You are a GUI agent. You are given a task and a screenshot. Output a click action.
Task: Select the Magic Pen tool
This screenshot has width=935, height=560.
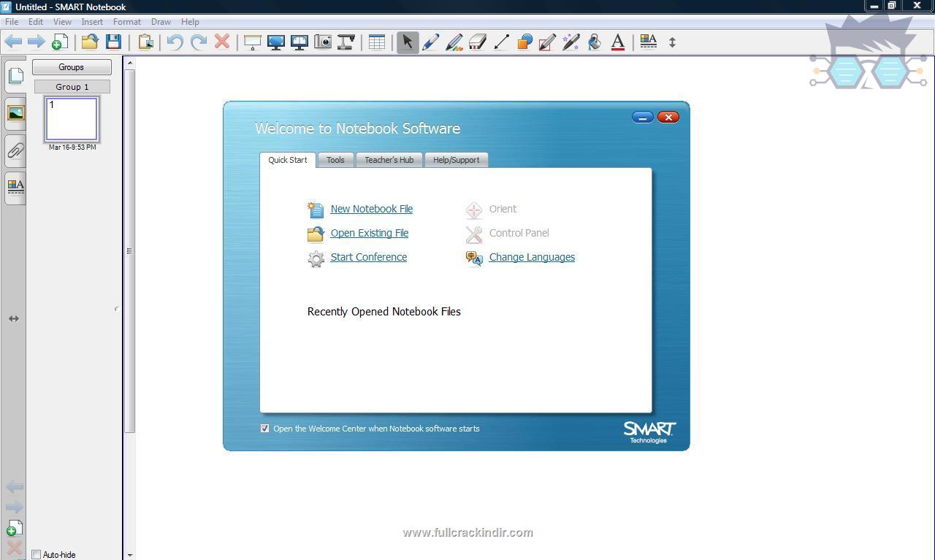click(571, 42)
